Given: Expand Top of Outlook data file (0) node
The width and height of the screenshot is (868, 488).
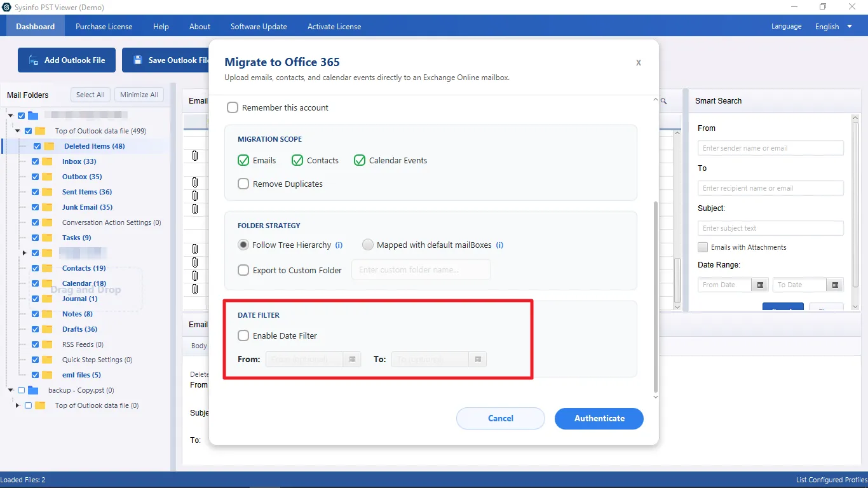Looking at the screenshot, I should (x=18, y=405).
